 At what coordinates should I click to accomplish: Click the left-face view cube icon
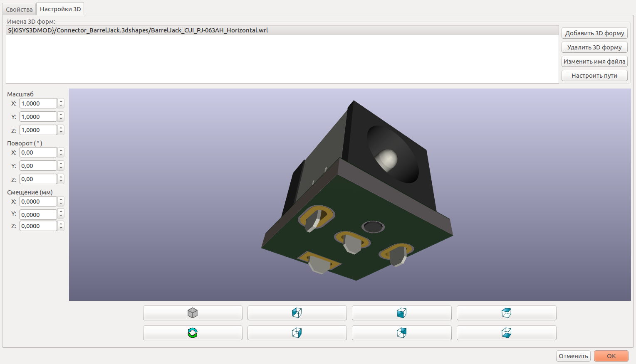pos(297,313)
